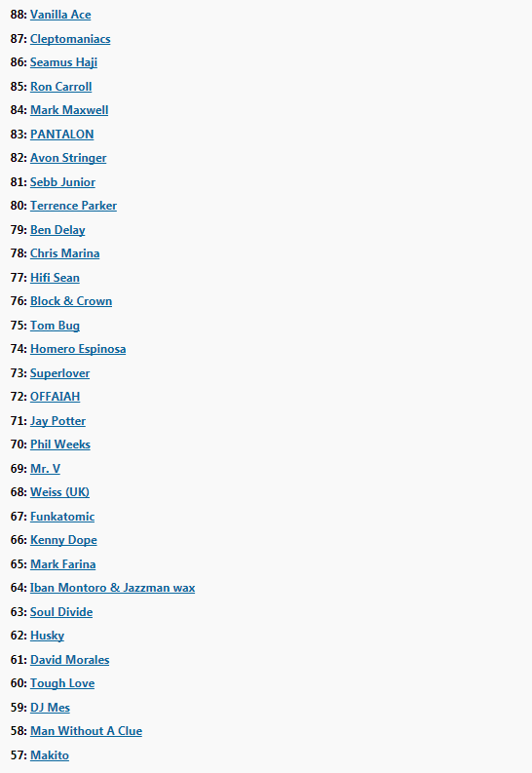The height and width of the screenshot is (773, 532).
Task: Open the Chris Marina link
Action: click(65, 253)
